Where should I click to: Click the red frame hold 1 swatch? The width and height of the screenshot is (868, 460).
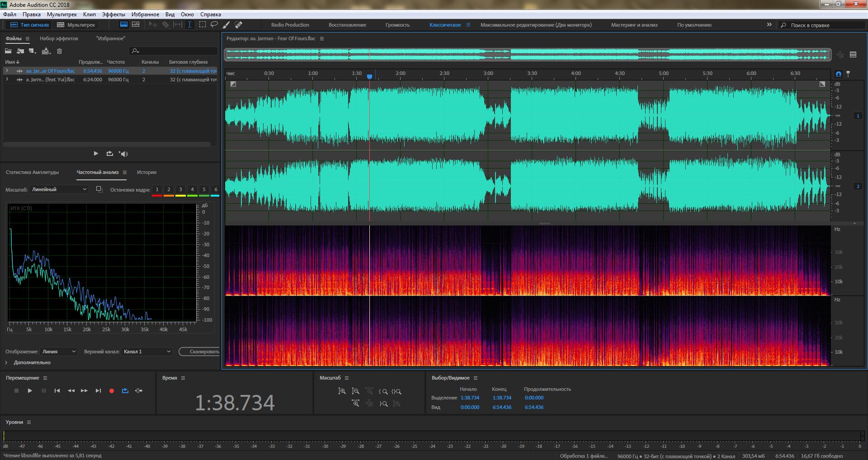coord(157,190)
